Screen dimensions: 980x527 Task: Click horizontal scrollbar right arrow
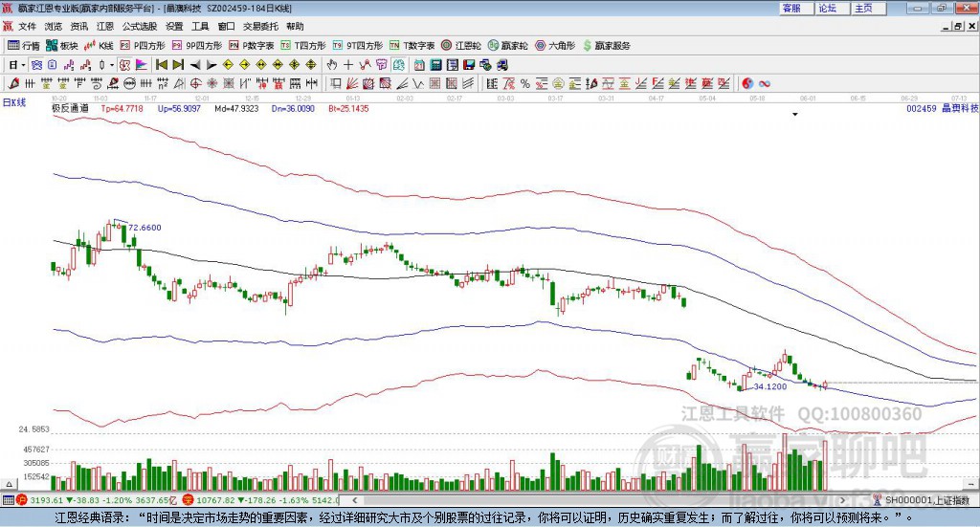pyautogui.click(x=842, y=500)
